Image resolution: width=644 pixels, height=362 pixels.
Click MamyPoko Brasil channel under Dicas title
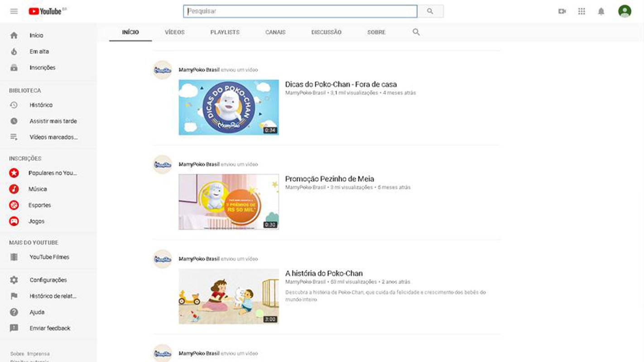[x=305, y=93]
